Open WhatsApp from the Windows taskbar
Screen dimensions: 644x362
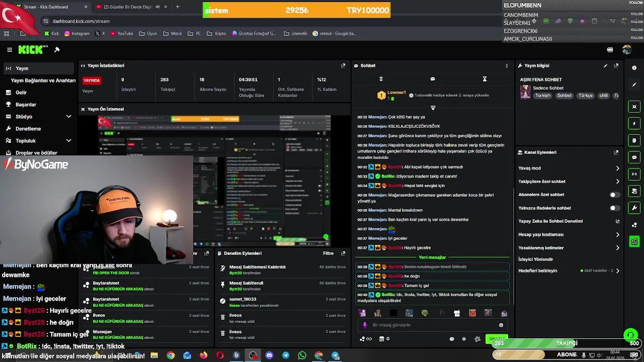[302, 355]
